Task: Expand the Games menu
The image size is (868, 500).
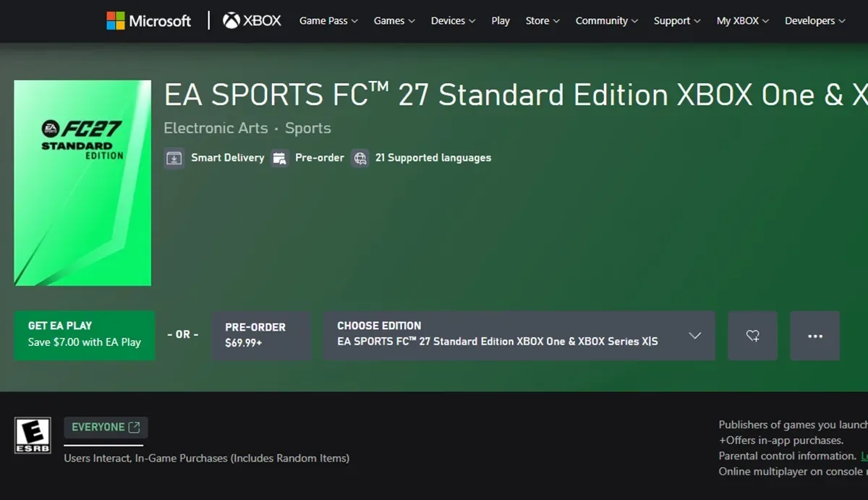Action: (394, 20)
